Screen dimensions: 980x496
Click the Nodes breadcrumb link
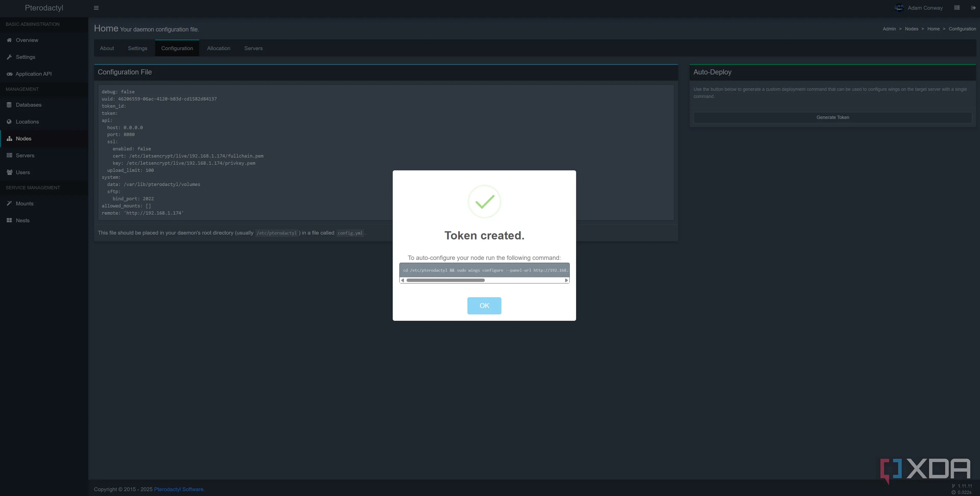coord(911,29)
